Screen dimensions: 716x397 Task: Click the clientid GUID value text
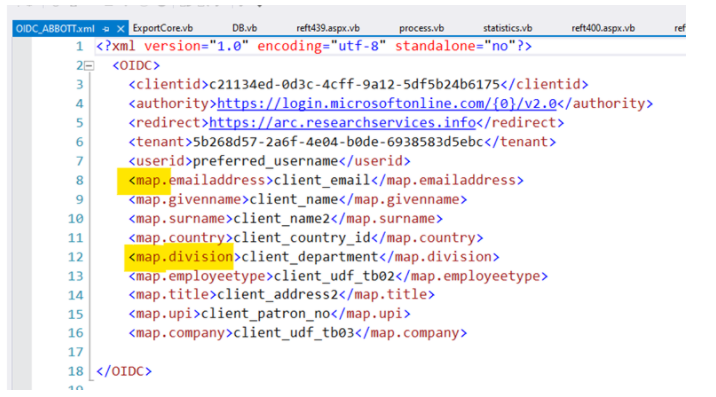[x=354, y=85]
